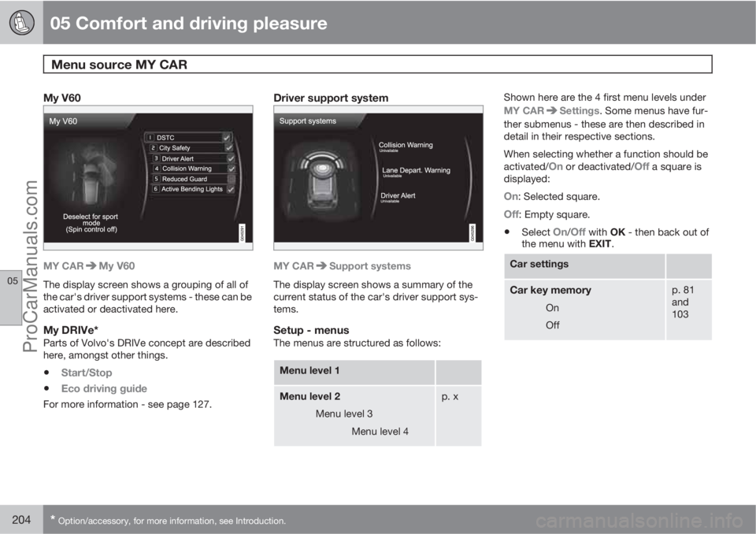Viewport: 756px width, 534px height.
Task: Click the MY CAR My V60 menu path
Action: click(89, 265)
